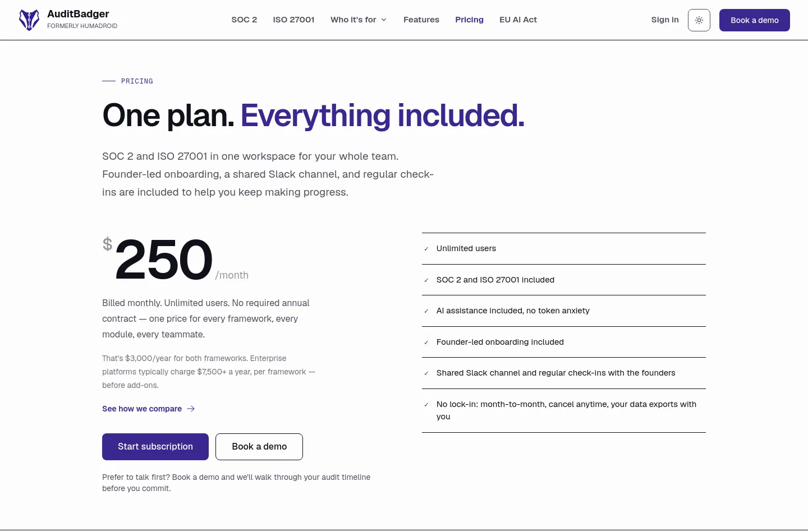Open the SOC 2 nav item

[244, 20]
